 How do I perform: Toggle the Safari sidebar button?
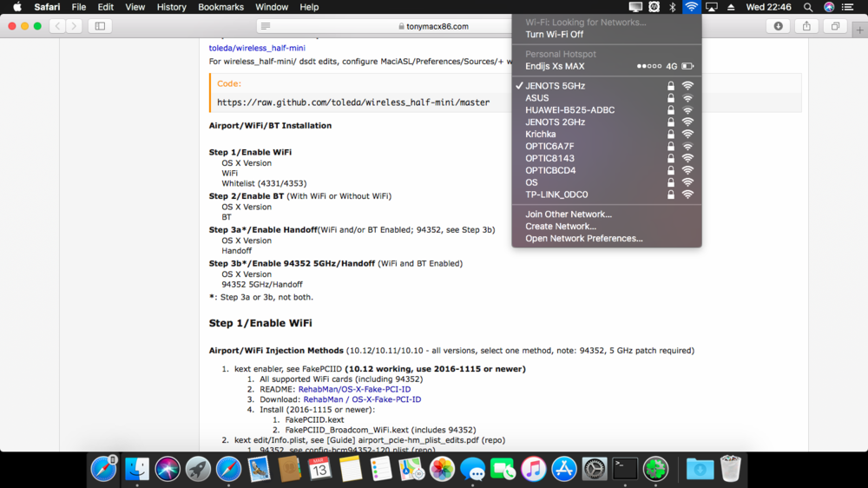pos(100,26)
